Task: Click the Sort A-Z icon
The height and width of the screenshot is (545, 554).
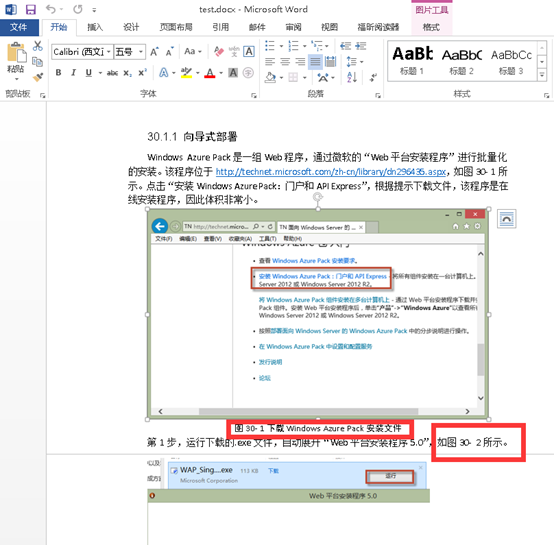Action: tap(352, 77)
